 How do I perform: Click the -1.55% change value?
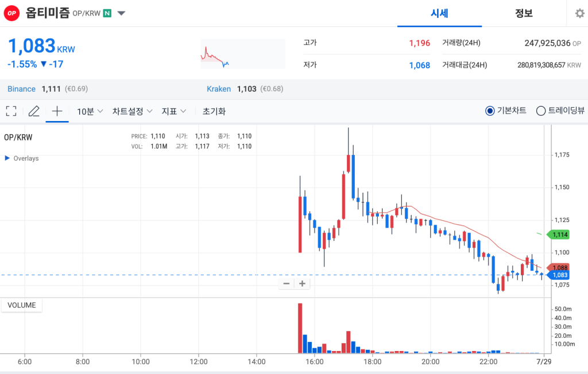(22, 64)
